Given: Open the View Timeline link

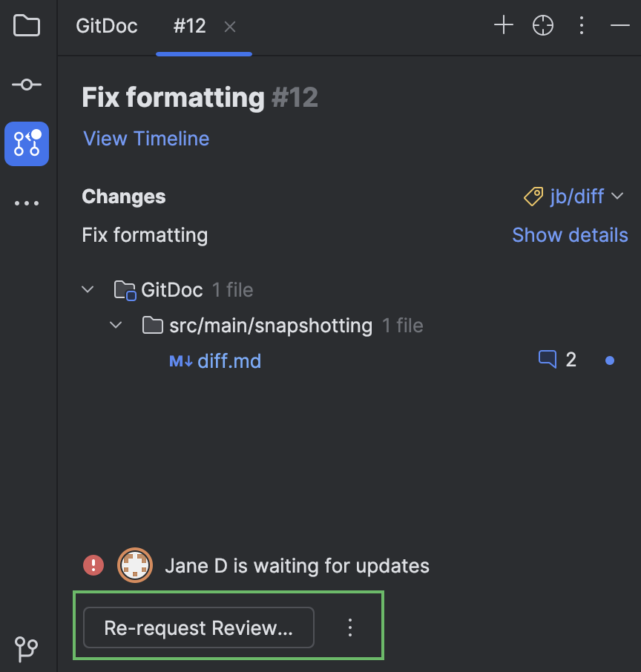Looking at the screenshot, I should 145,139.
